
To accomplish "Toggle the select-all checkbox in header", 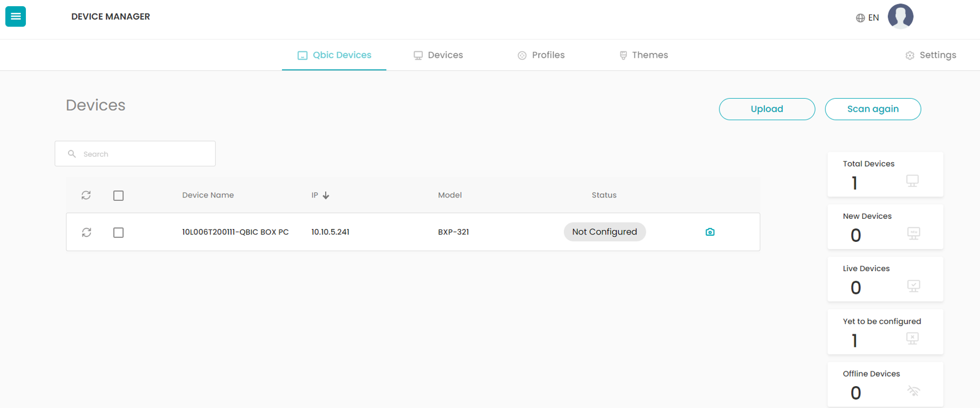I will [x=118, y=195].
